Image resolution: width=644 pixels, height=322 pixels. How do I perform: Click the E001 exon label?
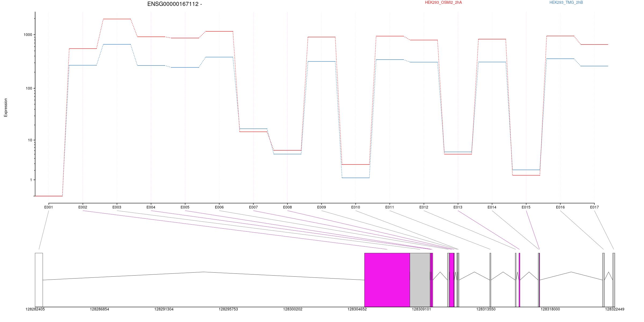coord(49,207)
